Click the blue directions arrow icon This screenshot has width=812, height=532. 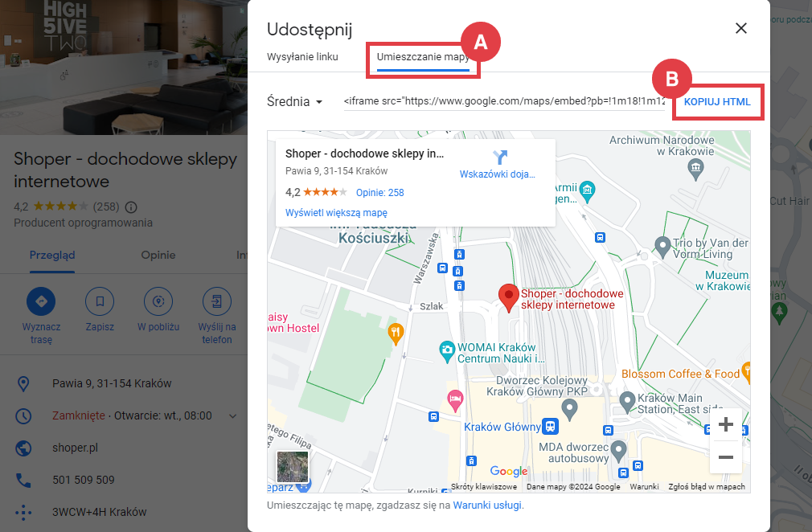point(500,157)
